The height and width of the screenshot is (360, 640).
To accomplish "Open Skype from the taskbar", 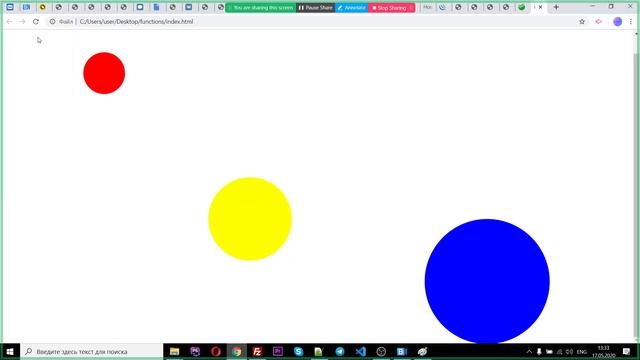I will pos(298,351).
